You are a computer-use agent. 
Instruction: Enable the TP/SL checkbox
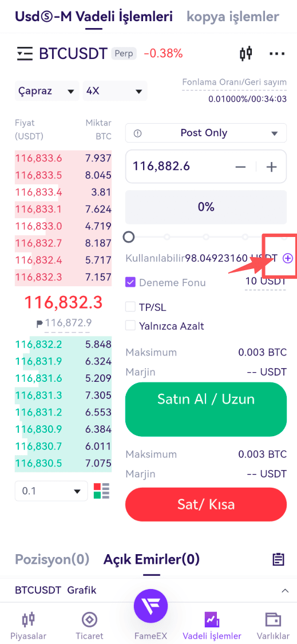tap(130, 307)
